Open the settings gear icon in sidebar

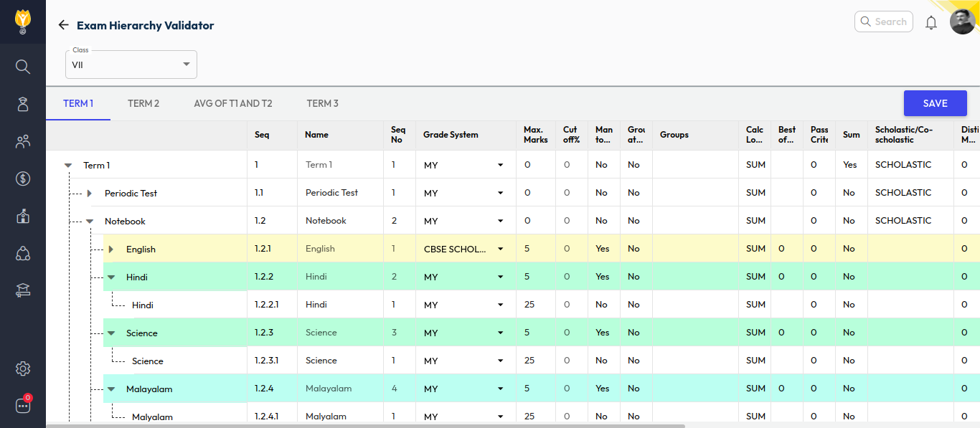(x=23, y=368)
